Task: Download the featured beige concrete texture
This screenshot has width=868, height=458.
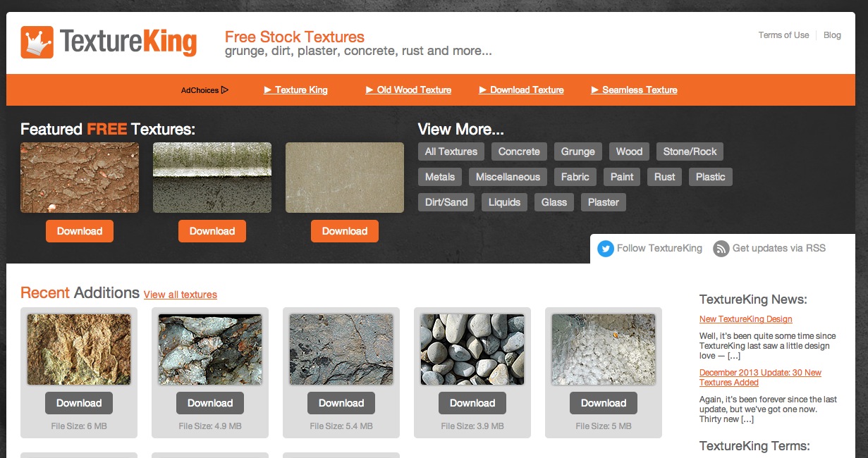Action: click(345, 231)
